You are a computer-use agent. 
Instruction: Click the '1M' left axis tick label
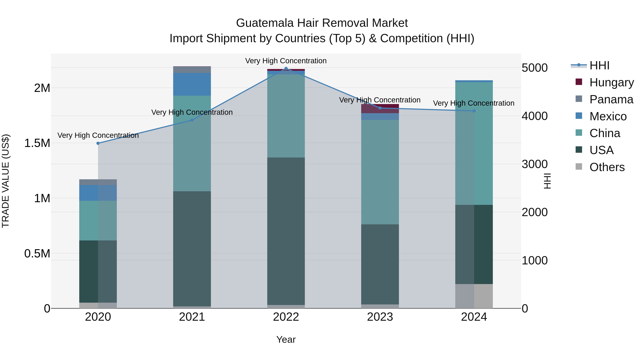(42, 198)
